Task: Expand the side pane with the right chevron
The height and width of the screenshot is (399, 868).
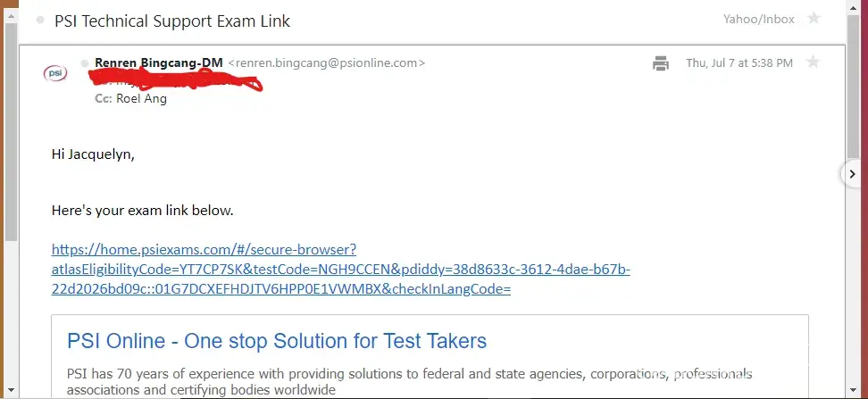Action: point(852,174)
